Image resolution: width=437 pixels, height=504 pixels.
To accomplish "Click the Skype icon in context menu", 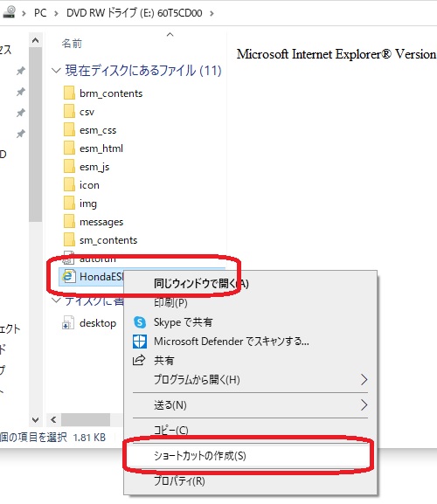I will tap(140, 322).
